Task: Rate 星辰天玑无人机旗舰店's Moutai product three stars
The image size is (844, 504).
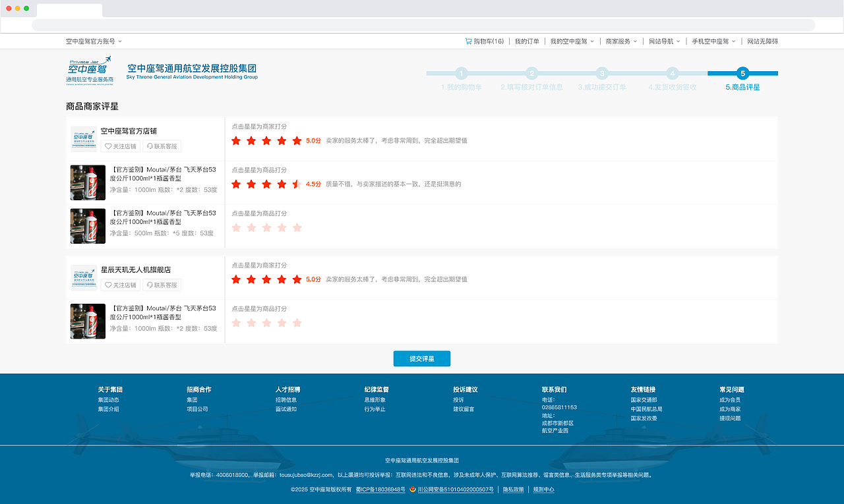Action: coord(266,323)
